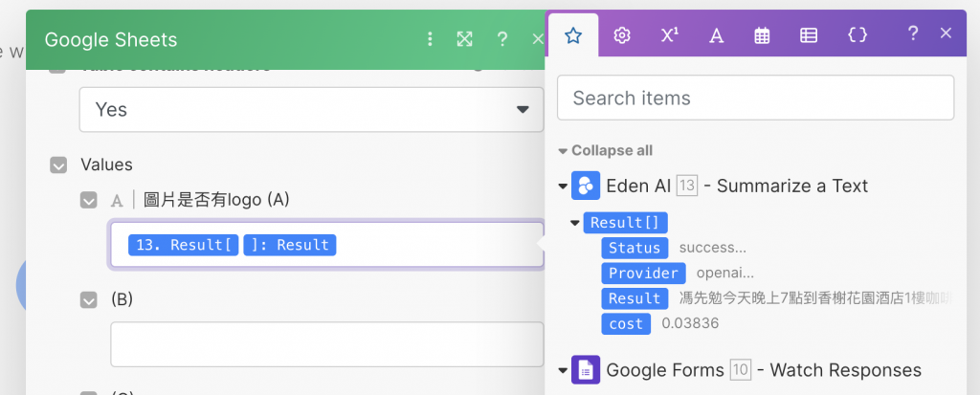Open text and binary functions tab
The height and width of the screenshot is (395, 980).
point(716,35)
